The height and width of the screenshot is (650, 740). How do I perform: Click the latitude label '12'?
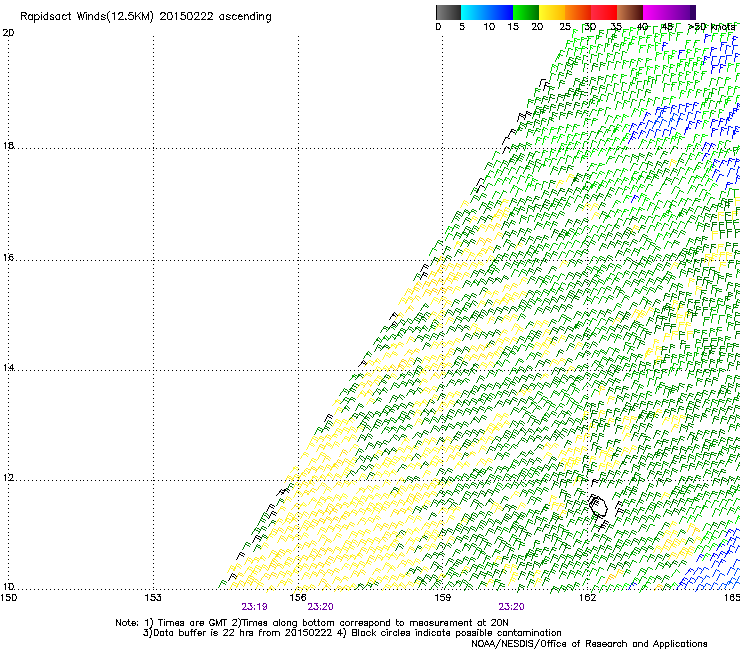point(8,478)
